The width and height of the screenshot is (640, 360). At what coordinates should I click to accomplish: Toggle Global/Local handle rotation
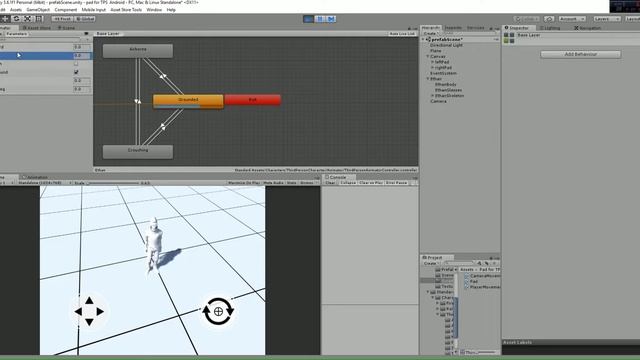[85, 19]
